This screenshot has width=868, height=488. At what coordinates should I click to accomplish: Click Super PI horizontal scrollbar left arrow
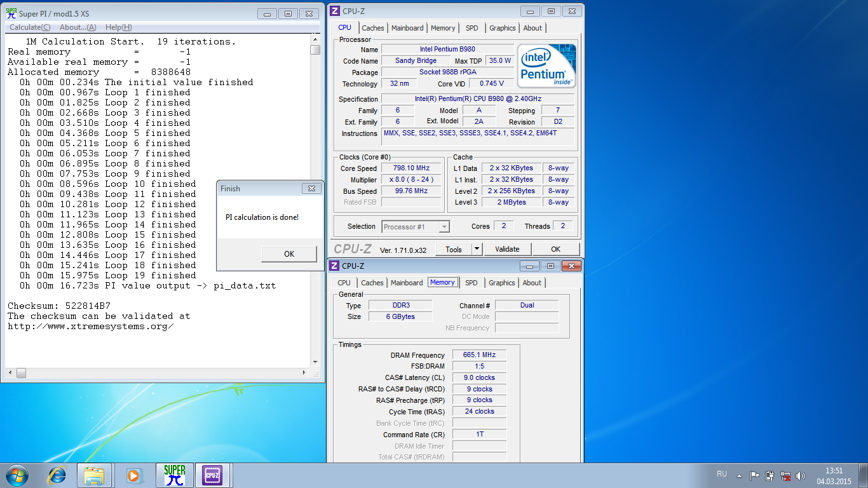11,373
